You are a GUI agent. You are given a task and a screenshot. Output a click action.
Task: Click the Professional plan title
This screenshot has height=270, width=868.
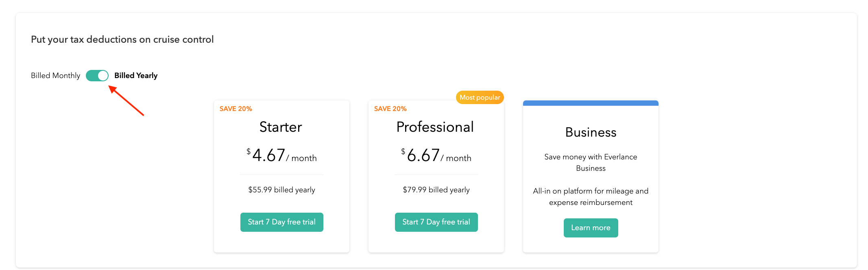[x=435, y=127]
